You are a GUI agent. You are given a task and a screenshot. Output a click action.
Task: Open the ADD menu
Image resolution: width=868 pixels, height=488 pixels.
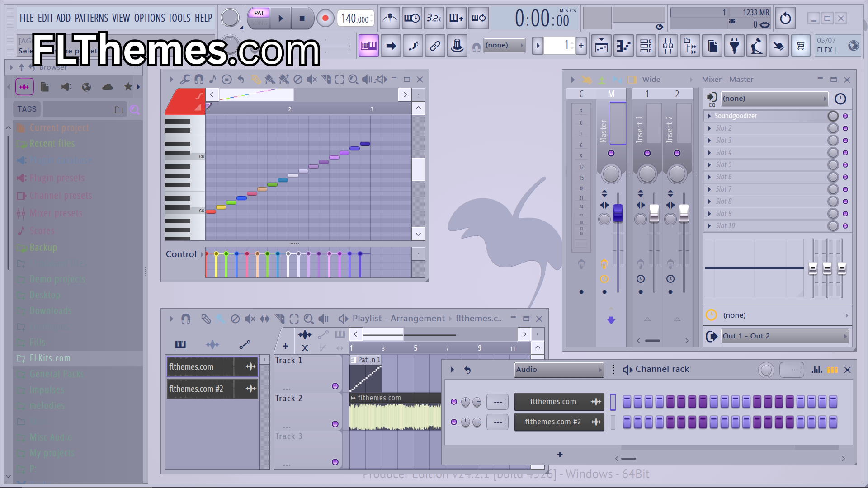[x=63, y=18]
